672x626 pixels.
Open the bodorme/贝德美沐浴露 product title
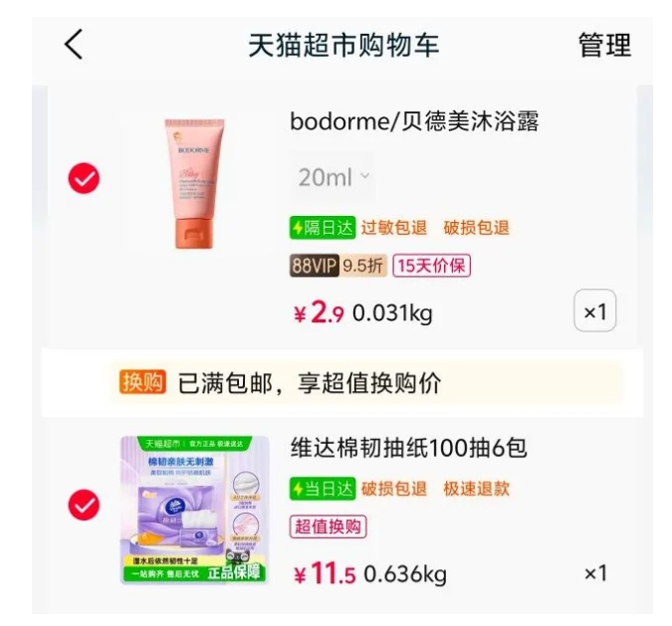click(414, 121)
